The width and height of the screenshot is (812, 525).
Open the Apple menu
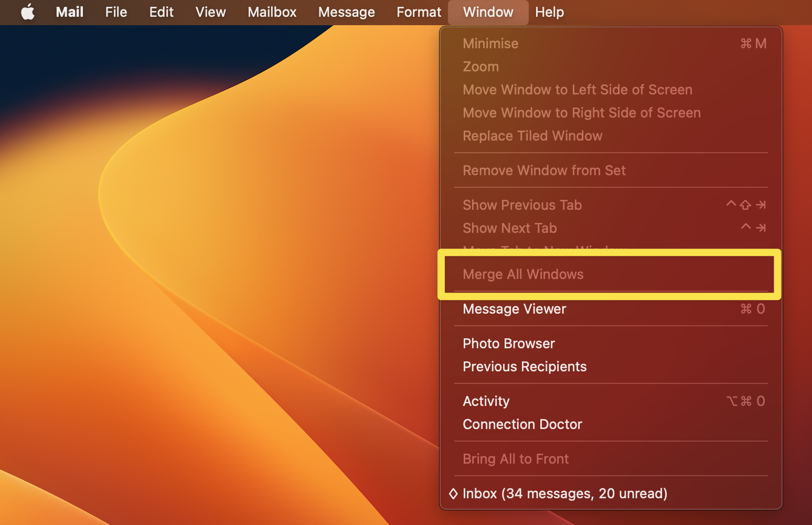28,12
